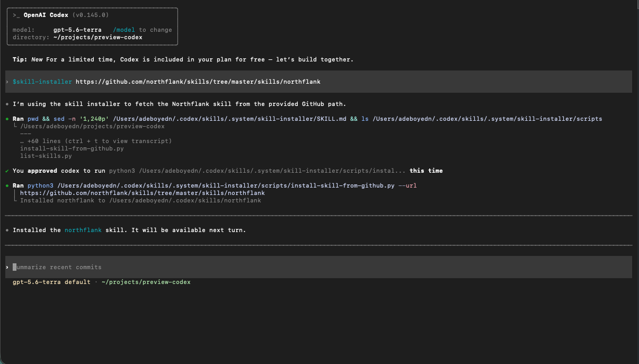
Task: Click the /model command text
Action: (x=124, y=30)
